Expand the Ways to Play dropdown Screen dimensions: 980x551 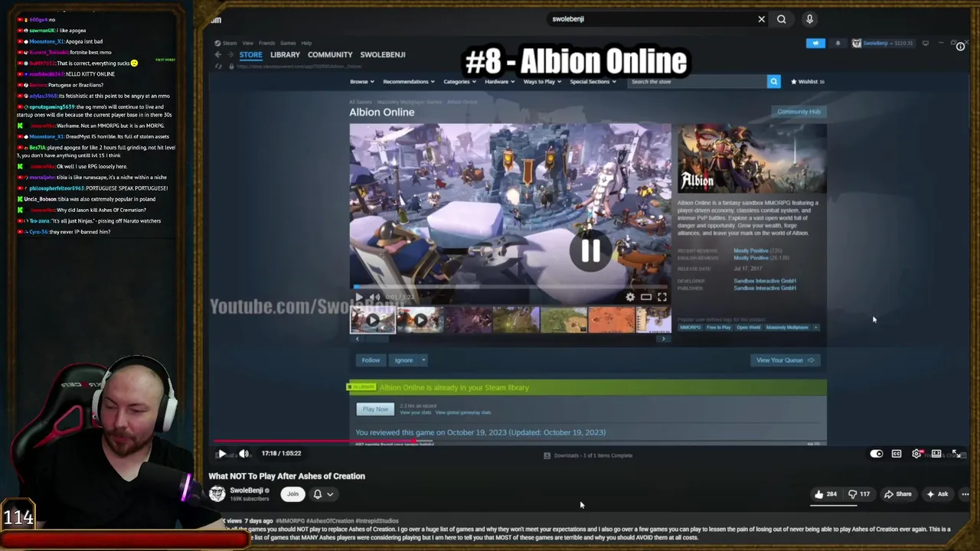[x=542, y=82]
